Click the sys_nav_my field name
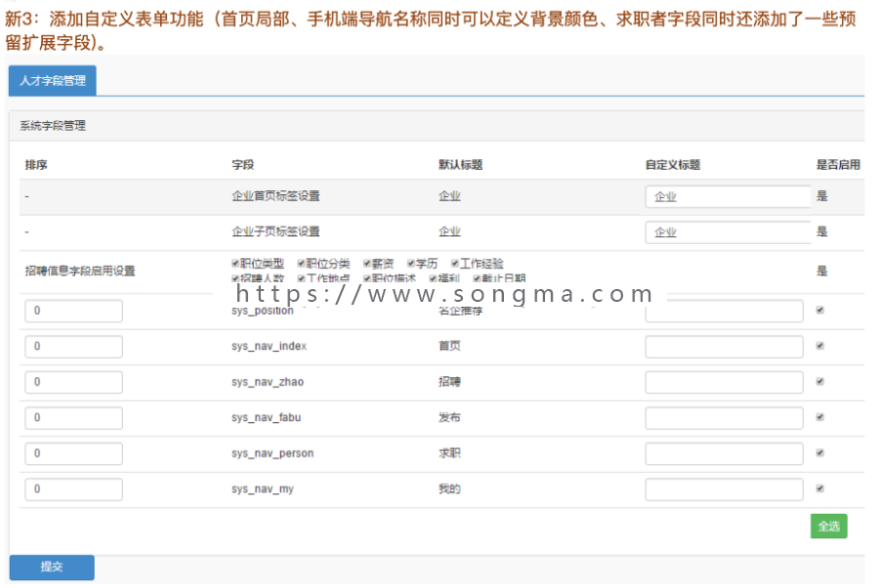This screenshot has height=588, width=879. click(x=263, y=489)
